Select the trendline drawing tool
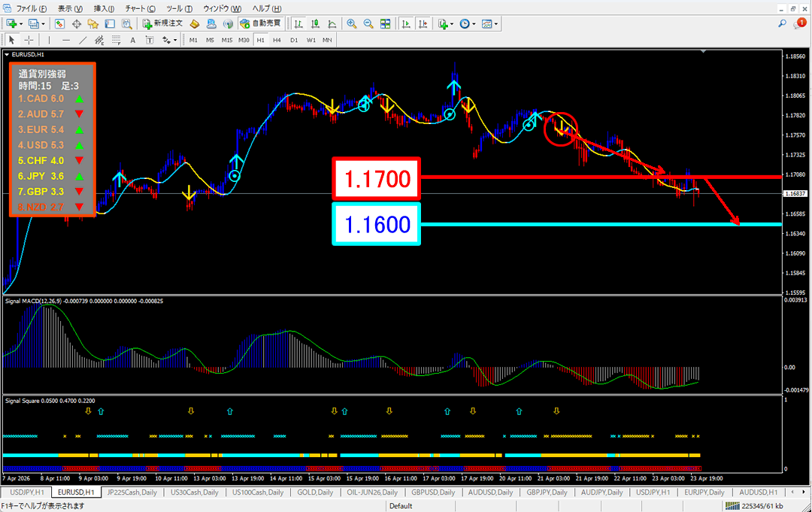This screenshot has height=512, width=812. [83, 40]
